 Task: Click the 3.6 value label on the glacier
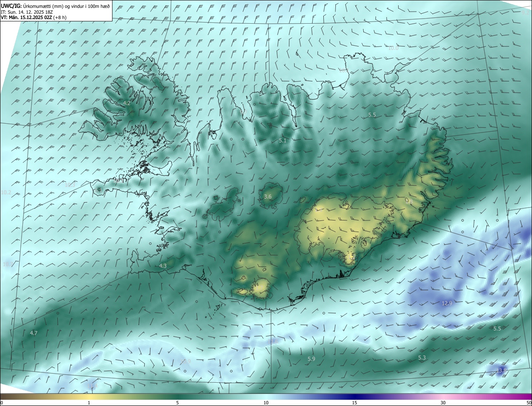click(268, 197)
